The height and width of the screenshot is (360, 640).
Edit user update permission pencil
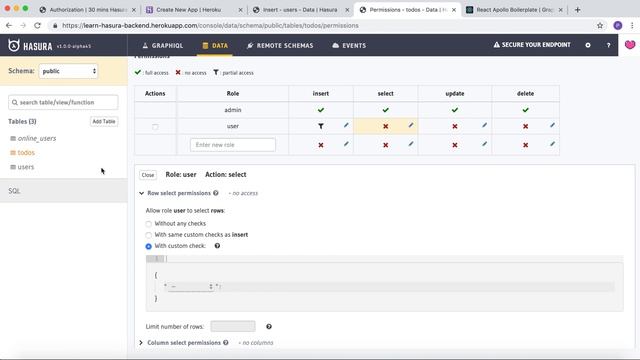[484, 125]
